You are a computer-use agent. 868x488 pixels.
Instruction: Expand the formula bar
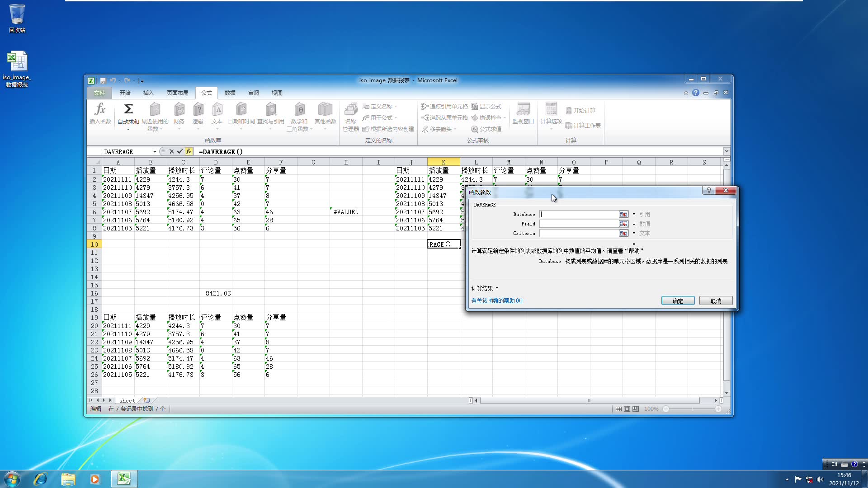726,151
